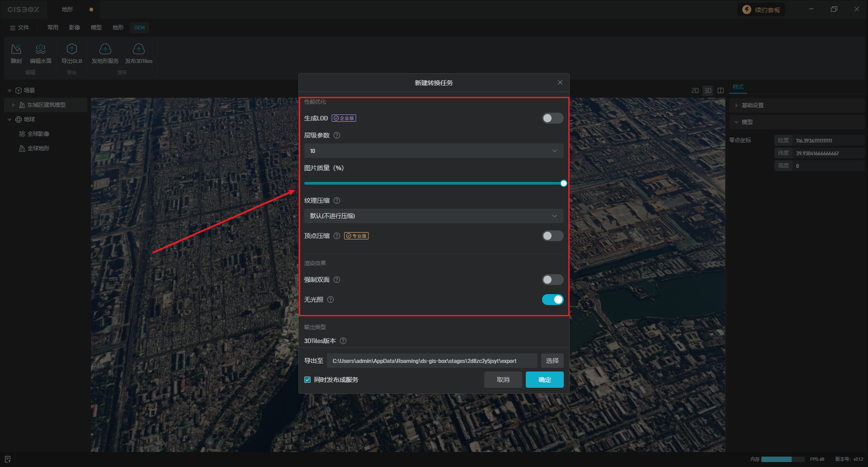Turn off the 无光照 switch

click(552, 300)
